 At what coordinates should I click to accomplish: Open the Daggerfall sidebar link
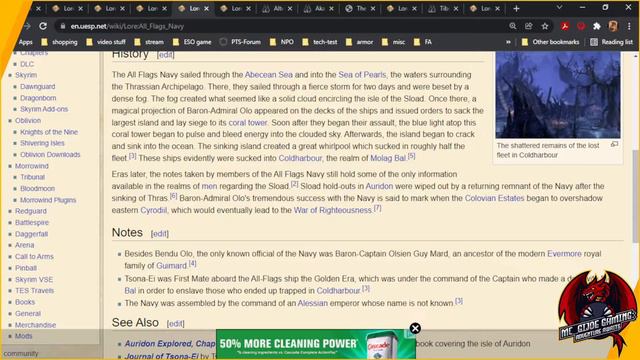point(31,234)
